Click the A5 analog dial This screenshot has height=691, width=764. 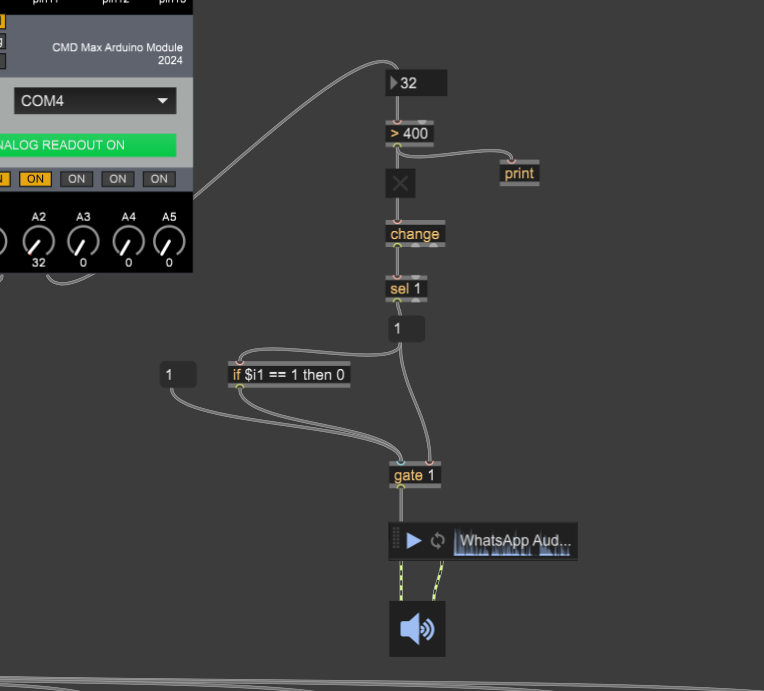(x=169, y=241)
